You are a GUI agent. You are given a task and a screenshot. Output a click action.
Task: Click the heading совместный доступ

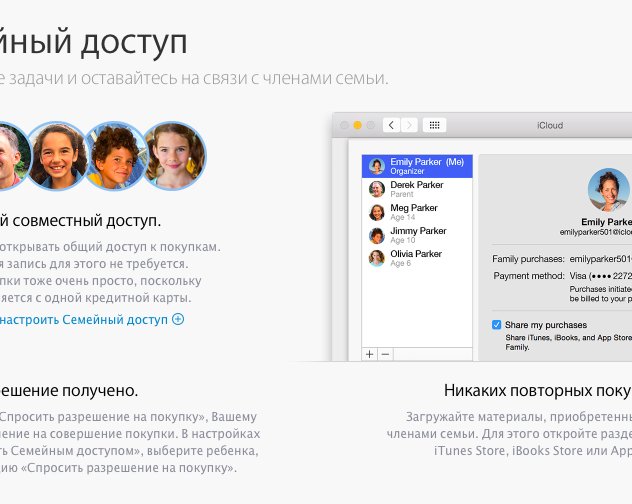click(87, 221)
